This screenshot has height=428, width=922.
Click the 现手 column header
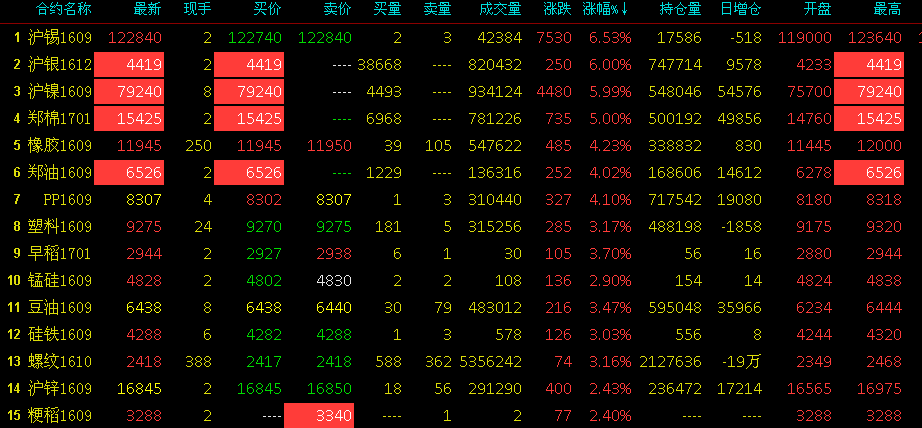198,9
